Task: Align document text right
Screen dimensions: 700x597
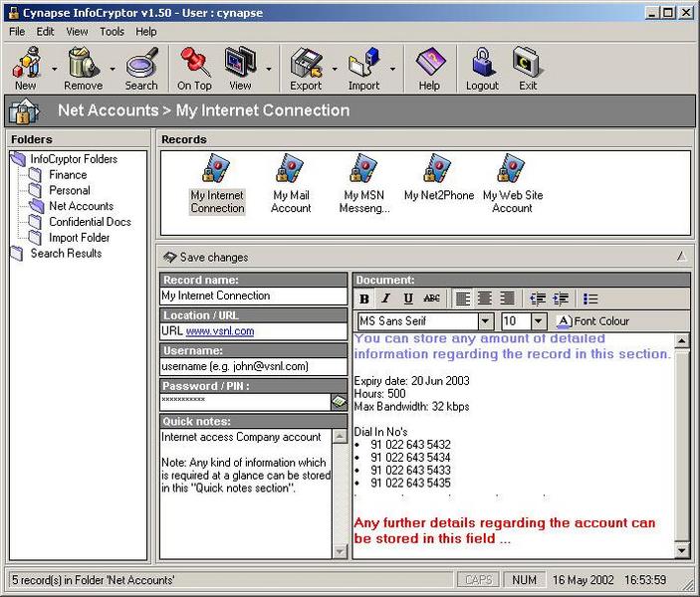Action: (x=507, y=298)
